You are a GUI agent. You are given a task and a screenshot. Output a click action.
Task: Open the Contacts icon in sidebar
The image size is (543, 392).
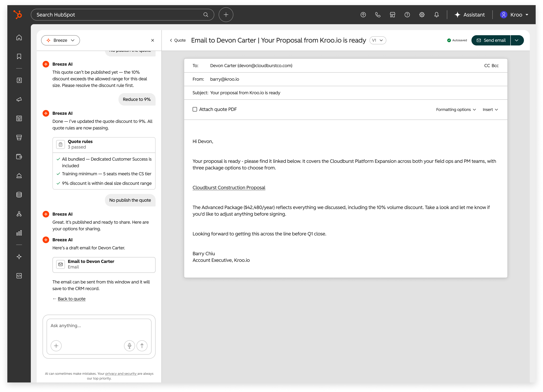tap(19, 80)
